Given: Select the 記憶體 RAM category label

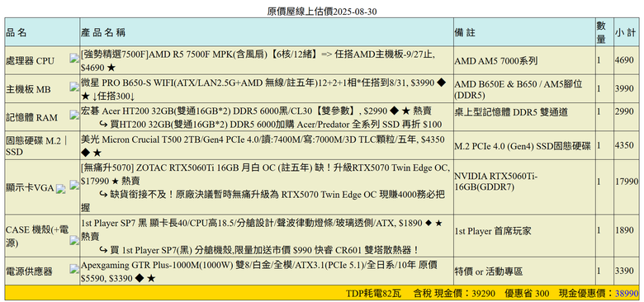Looking at the screenshot, I should [31, 118].
